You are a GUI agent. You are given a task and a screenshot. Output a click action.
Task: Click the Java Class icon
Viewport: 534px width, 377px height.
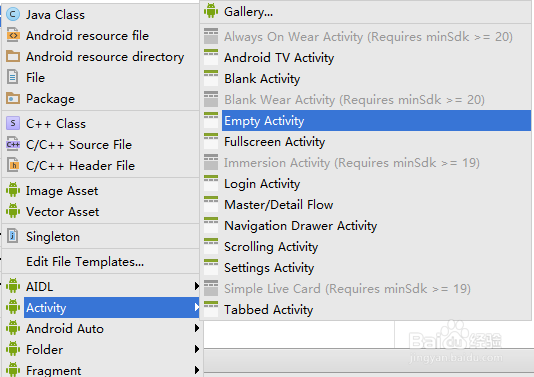click(x=13, y=15)
